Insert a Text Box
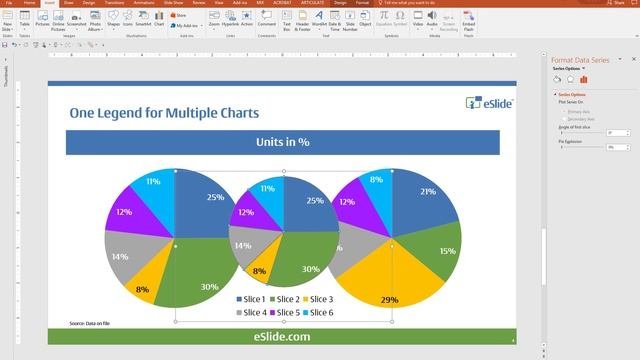This screenshot has width=640, height=360. (287, 20)
